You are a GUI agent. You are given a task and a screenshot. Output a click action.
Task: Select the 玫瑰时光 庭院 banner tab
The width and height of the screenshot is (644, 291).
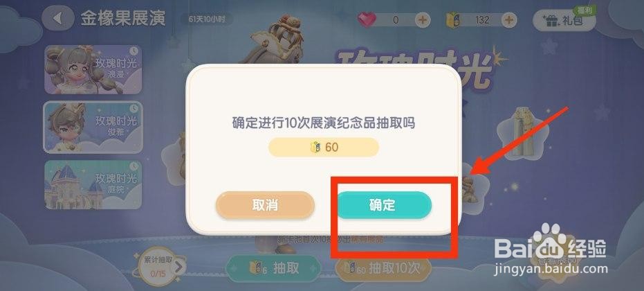[93, 184]
